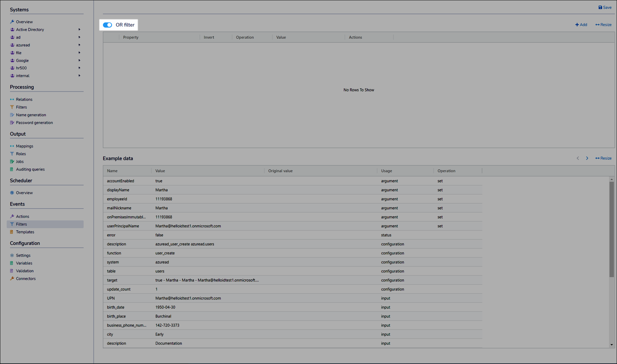The height and width of the screenshot is (364, 617).
Task: Click the Add plus icon
Action: click(x=577, y=25)
